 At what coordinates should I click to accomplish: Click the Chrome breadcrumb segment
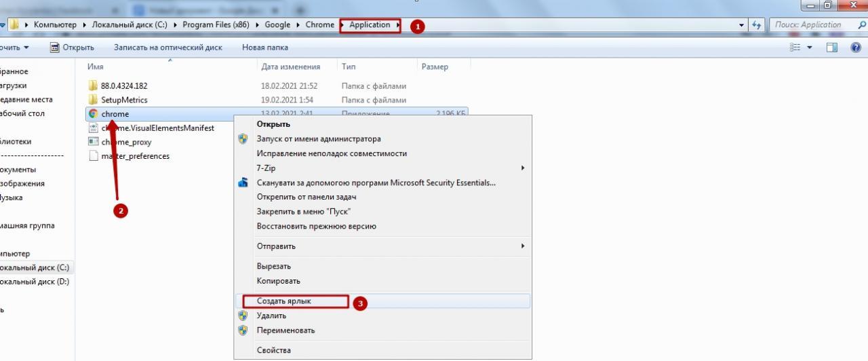(320, 25)
